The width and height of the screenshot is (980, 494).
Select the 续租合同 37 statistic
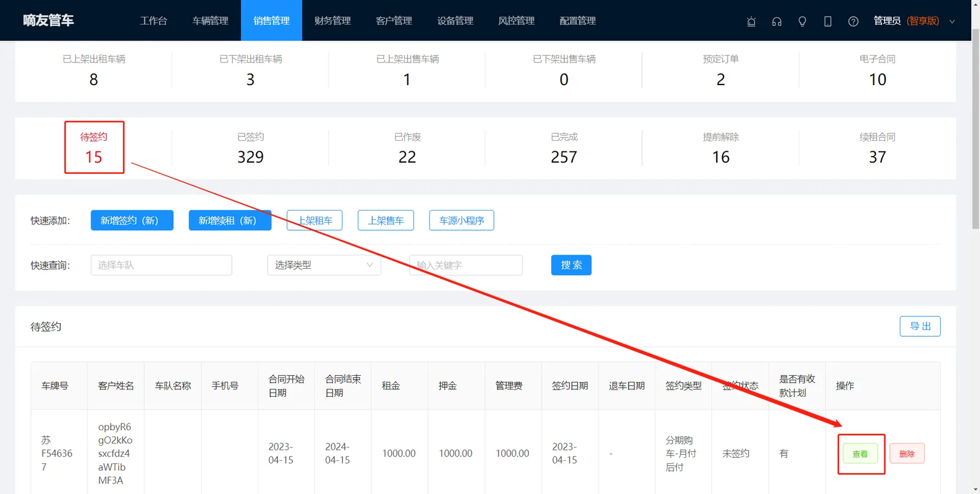coord(878,148)
